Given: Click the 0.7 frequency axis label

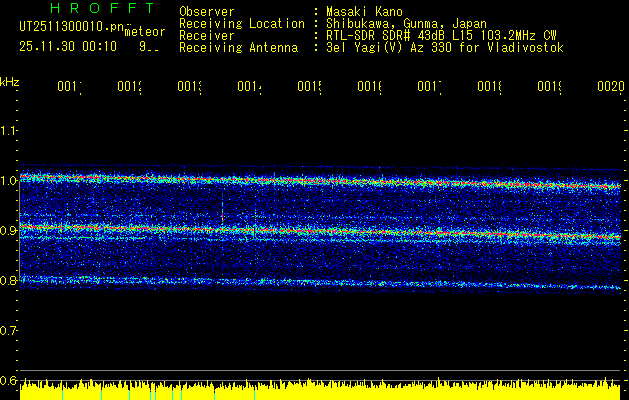Looking at the screenshot, I should pos(9,330).
